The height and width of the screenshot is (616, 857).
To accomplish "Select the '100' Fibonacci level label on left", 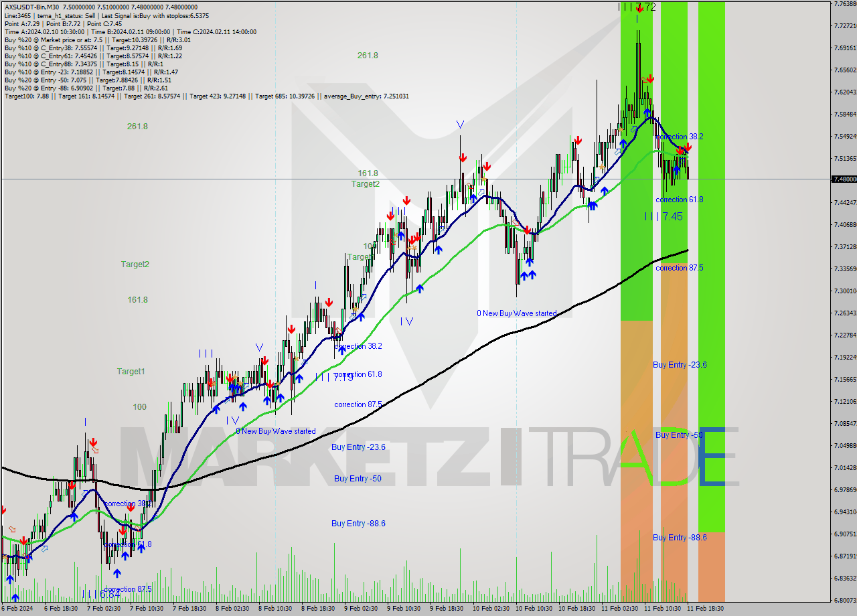I will click(139, 406).
